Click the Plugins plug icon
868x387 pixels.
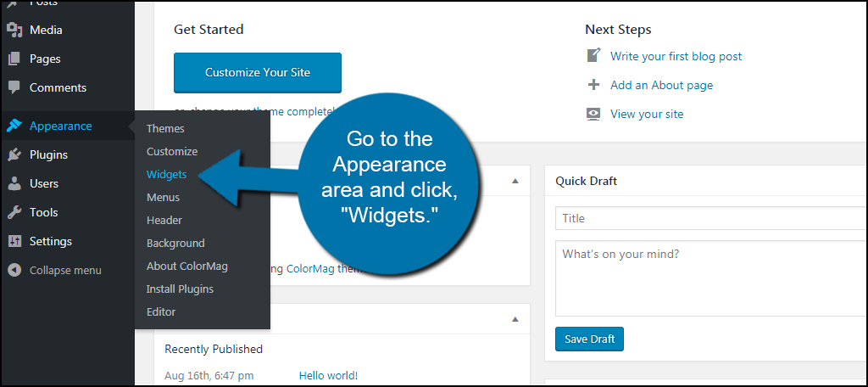pos(14,155)
